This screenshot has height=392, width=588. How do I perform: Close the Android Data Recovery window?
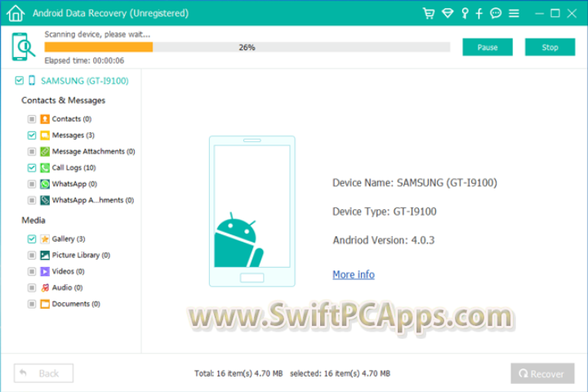click(572, 14)
